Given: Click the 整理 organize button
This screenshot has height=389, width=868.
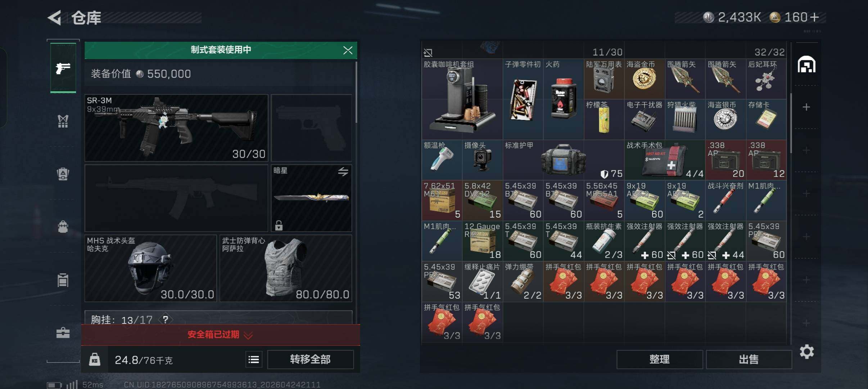Looking at the screenshot, I should click(659, 359).
